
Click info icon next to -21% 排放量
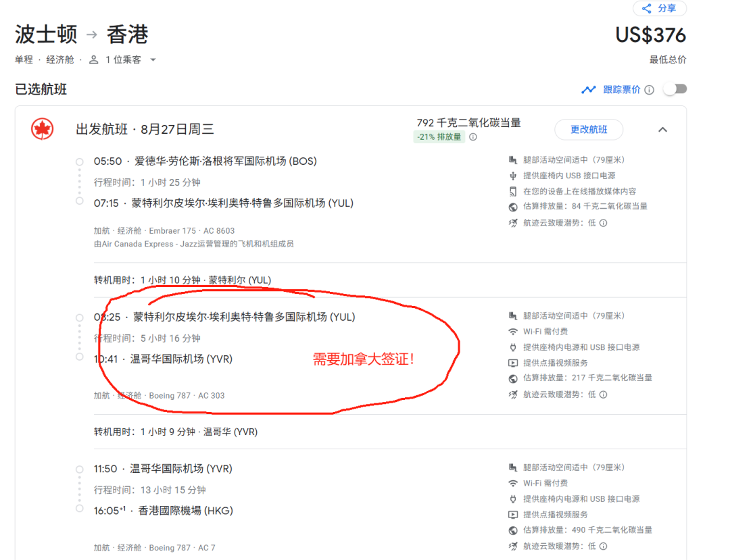473,137
